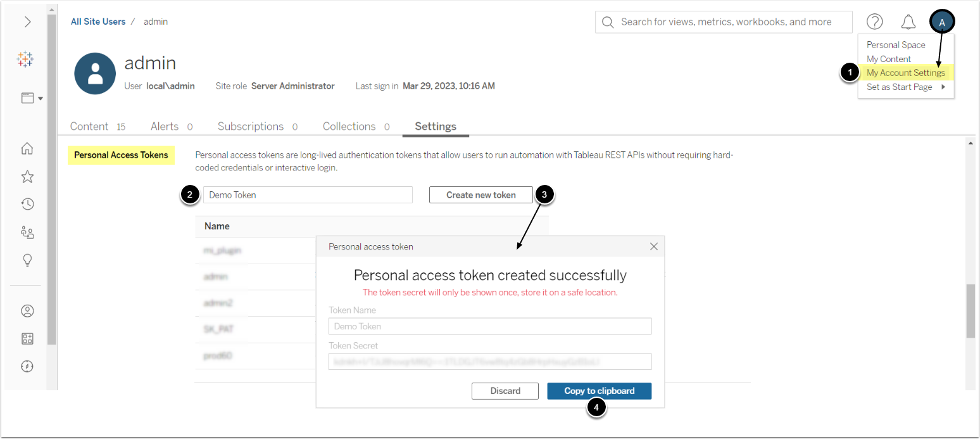Open the help question mark icon

pyautogui.click(x=874, y=22)
